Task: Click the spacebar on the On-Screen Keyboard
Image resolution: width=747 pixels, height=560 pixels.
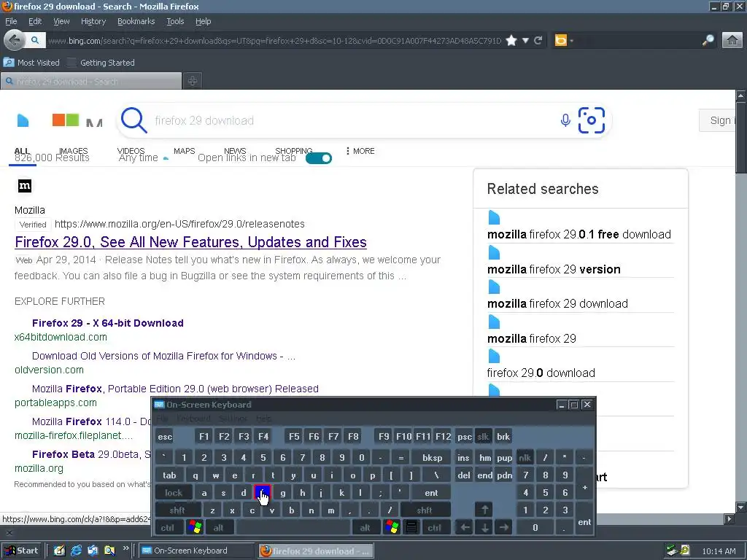Action: [293, 528]
